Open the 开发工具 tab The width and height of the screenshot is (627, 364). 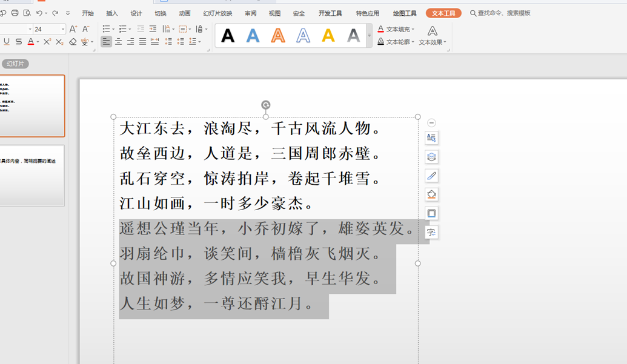330,13
